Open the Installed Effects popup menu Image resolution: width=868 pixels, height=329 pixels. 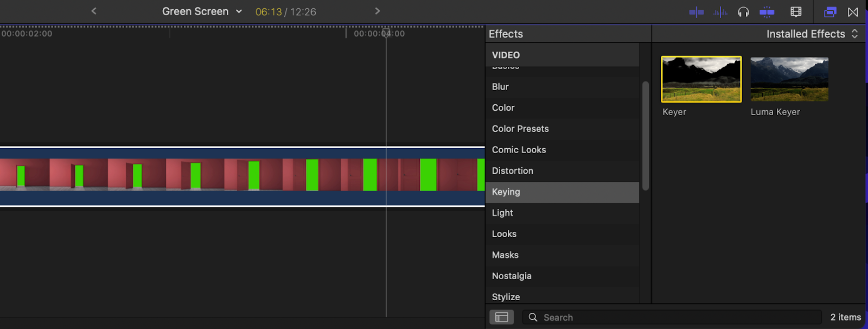812,34
